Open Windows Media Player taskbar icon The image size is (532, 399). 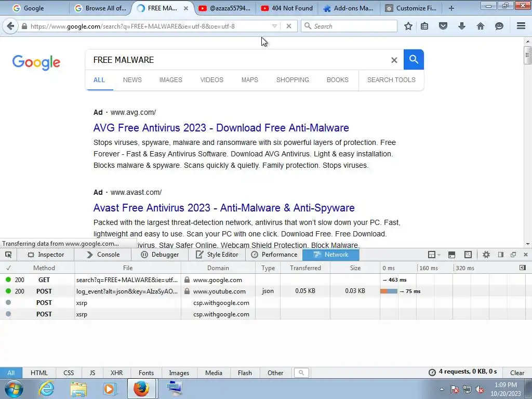(110, 389)
